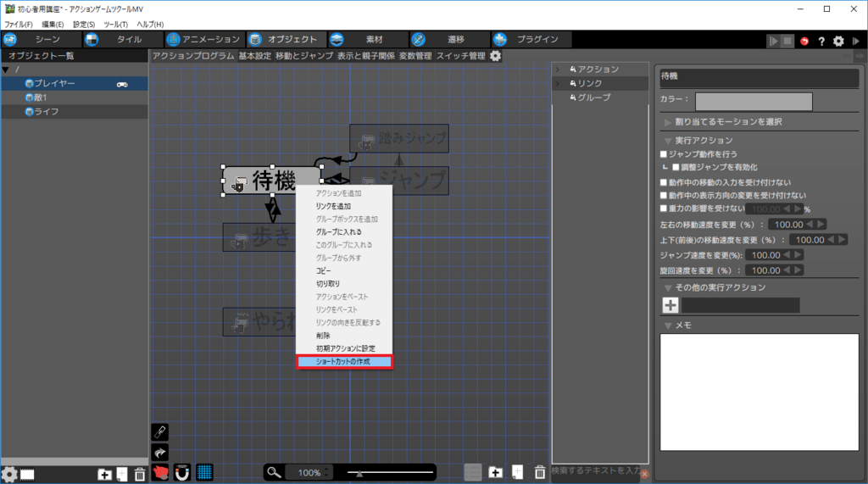Open the Plugin (プラグイン) section icon

click(500, 39)
